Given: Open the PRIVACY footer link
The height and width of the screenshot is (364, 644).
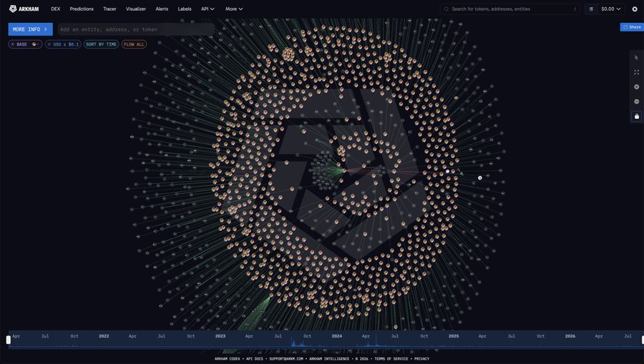Looking at the screenshot, I should (421, 359).
